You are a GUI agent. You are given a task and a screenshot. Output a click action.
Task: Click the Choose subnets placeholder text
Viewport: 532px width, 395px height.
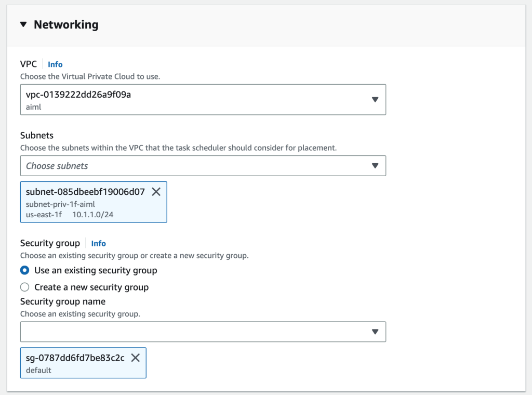pyautogui.click(x=57, y=166)
